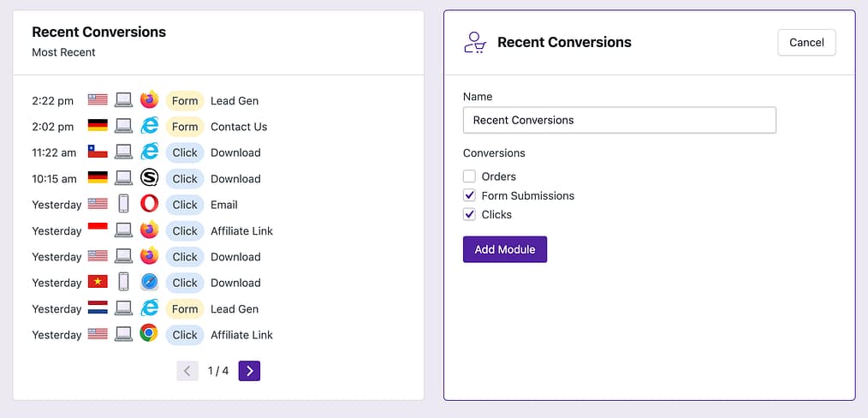Go to the next page of conversions
Image resolution: width=868 pixels, height=418 pixels.
click(249, 371)
